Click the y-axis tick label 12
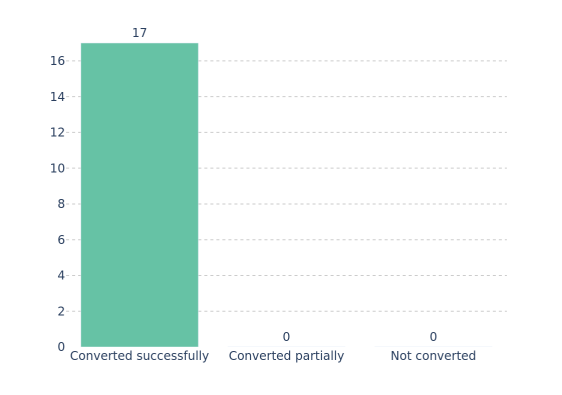The height and width of the screenshot is (395, 562). click(x=57, y=133)
